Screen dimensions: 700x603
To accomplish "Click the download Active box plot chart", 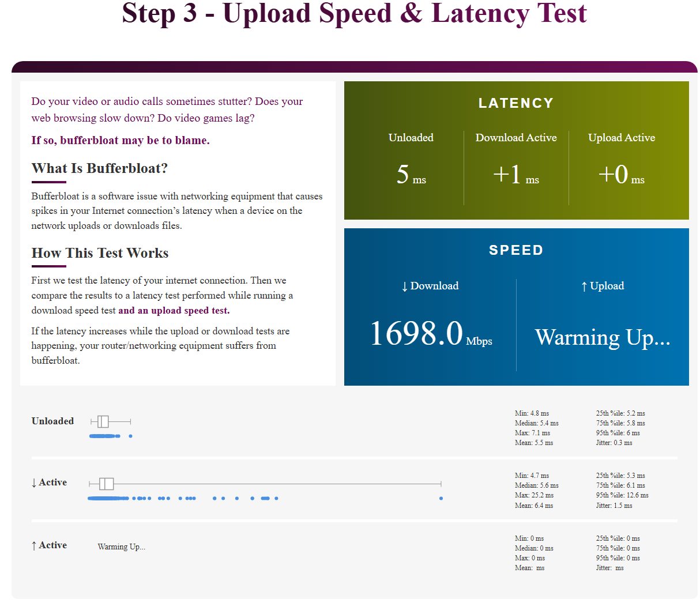I will (x=265, y=484).
